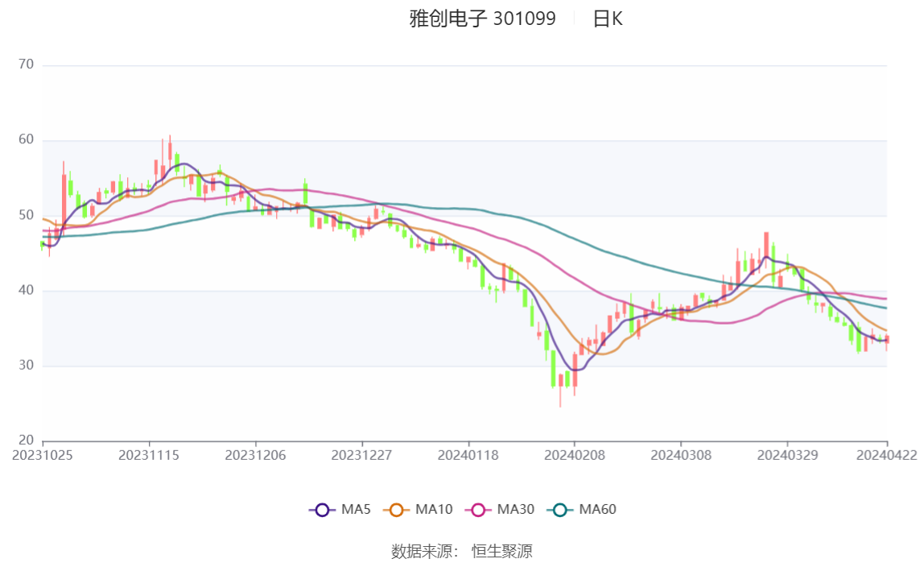Viewport: 924px width, 563px height.
Task: Click the x-axis date 20240422
Action: [887, 456]
